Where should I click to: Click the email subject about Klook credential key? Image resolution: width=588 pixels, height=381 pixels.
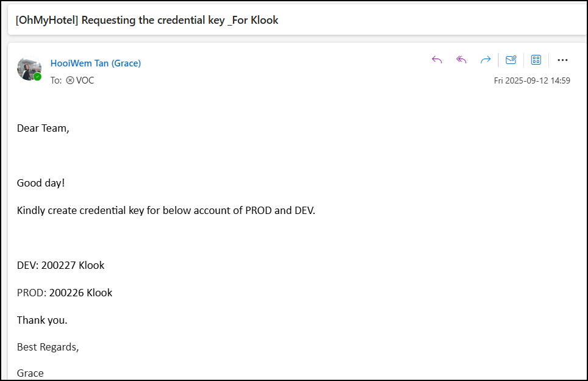pos(147,20)
